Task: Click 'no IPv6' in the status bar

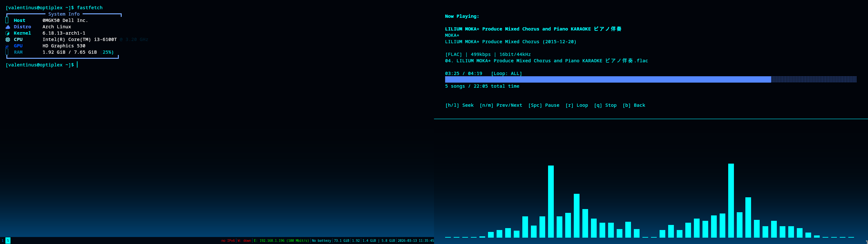Action: [228, 241]
